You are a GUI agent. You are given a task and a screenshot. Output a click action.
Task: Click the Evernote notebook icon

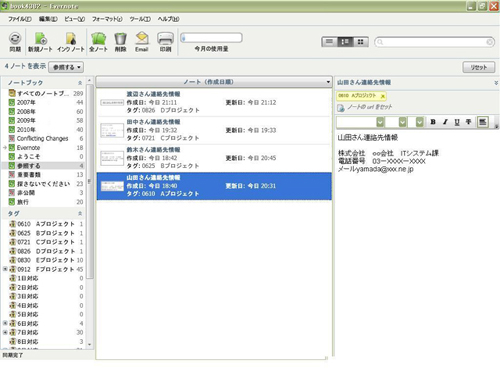pyautogui.click(x=12, y=147)
